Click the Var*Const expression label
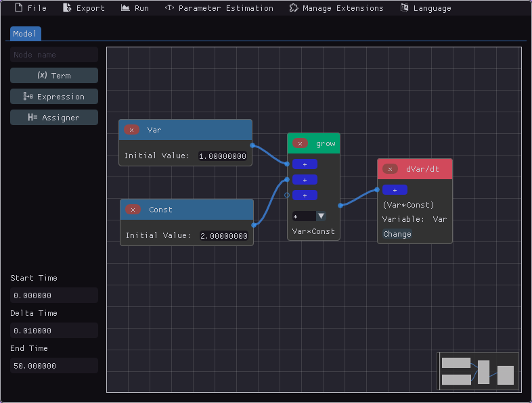 313,231
